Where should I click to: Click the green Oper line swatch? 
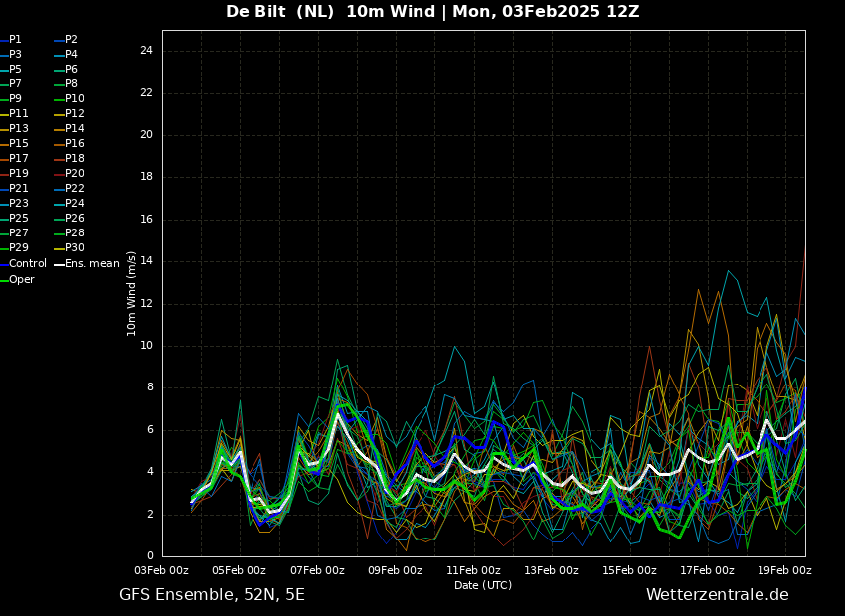(x=4, y=280)
